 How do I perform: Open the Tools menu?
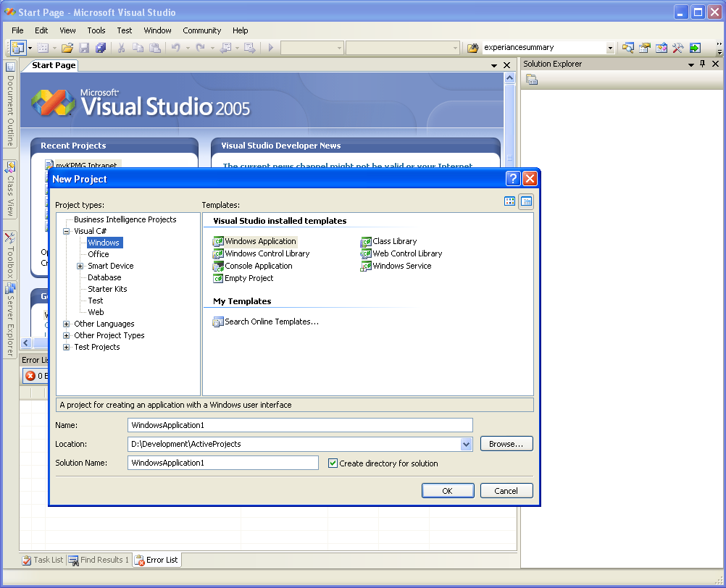(x=96, y=30)
